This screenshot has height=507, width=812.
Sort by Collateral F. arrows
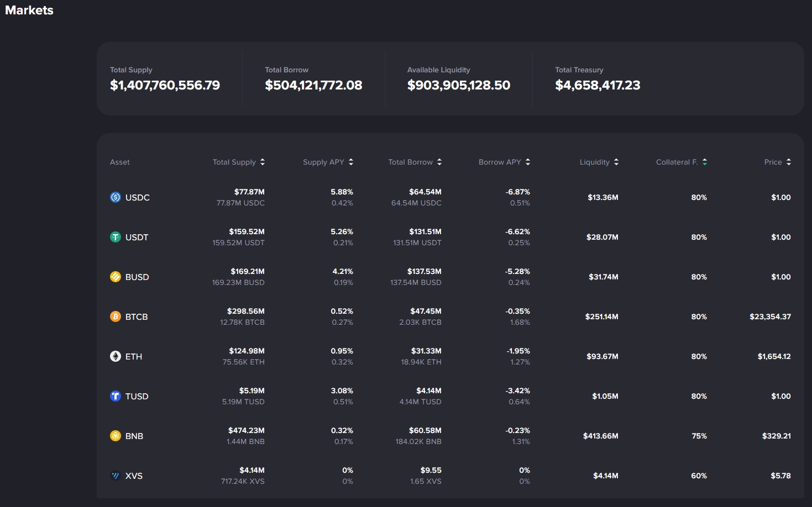[705, 162]
